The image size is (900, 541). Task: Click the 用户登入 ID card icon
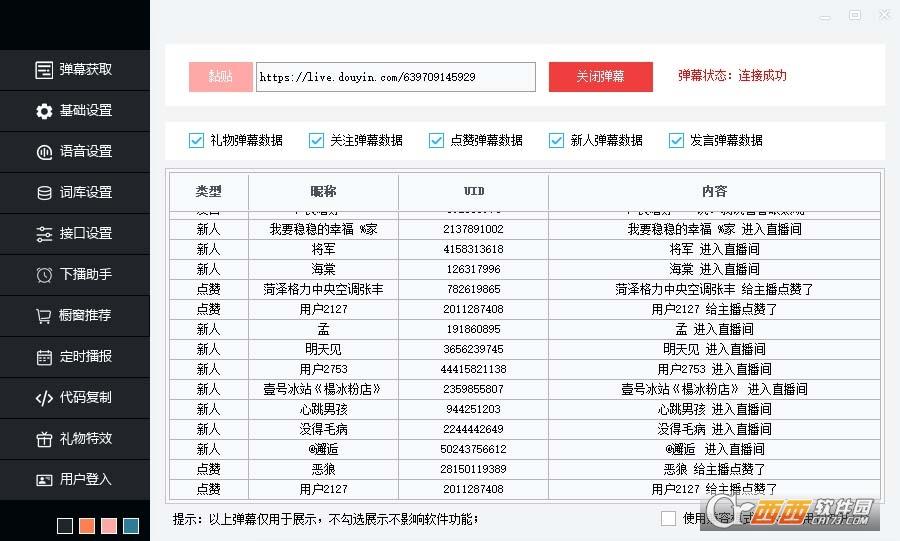coord(44,480)
